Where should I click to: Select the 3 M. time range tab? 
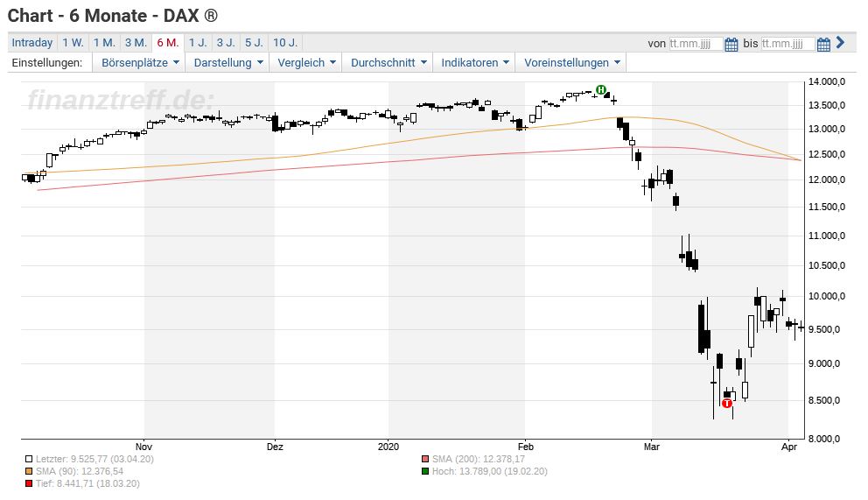pos(136,43)
